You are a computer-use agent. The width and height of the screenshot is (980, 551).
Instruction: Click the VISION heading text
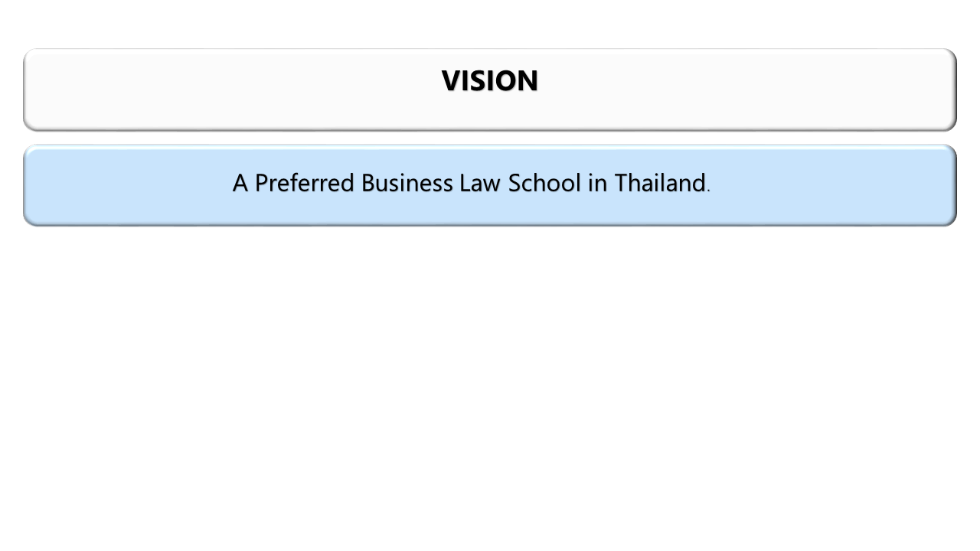point(490,81)
